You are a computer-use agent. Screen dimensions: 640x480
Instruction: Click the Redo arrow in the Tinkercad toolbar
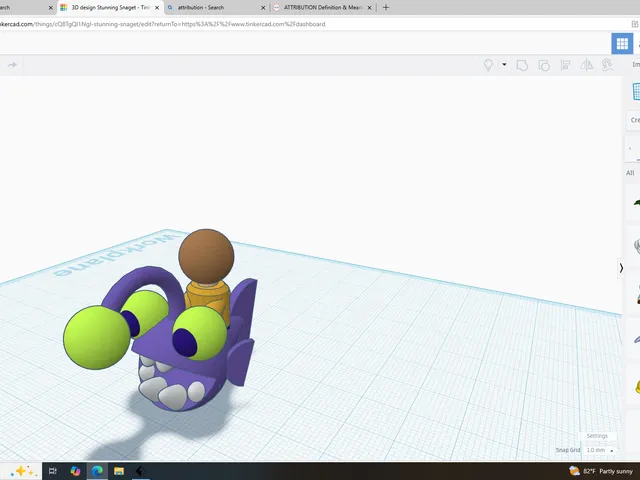pyautogui.click(x=12, y=65)
